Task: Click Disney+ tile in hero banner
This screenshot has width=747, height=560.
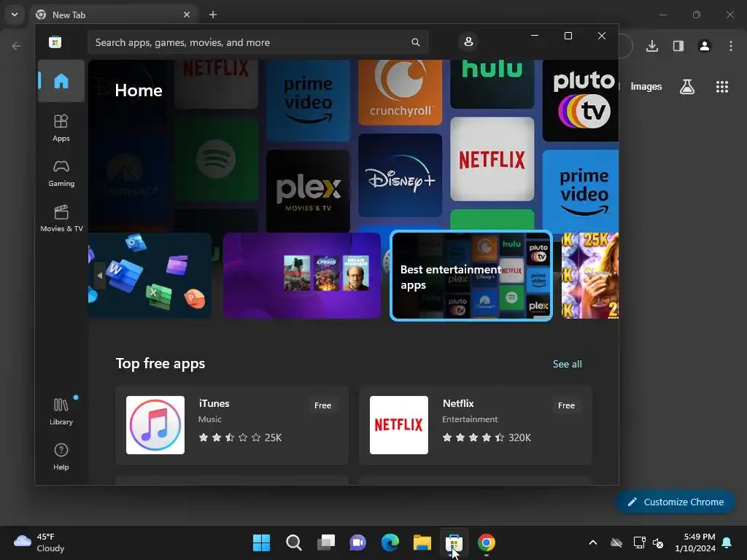Action: (x=400, y=175)
